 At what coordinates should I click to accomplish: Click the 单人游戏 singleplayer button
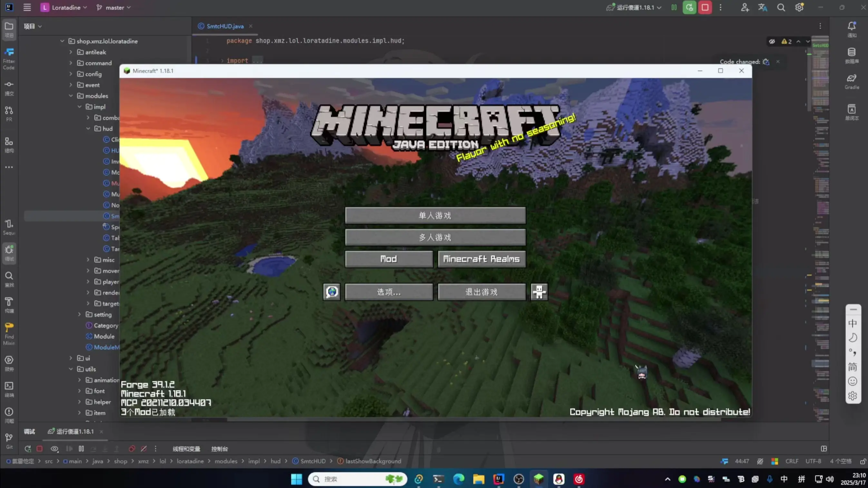tap(435, 215)
